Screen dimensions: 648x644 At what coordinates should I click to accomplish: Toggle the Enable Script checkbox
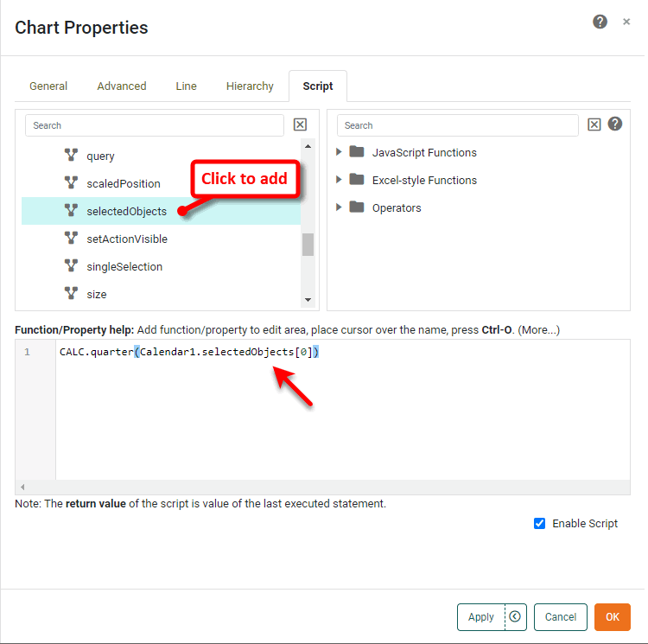coord(540,523)
